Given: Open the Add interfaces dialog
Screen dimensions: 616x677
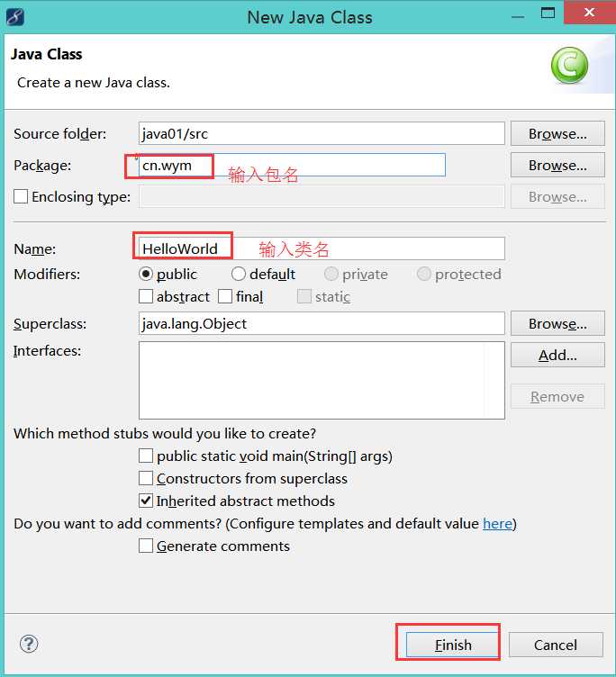Looking at the screenshot, I should pyautogui.click(x=557, y=355).
